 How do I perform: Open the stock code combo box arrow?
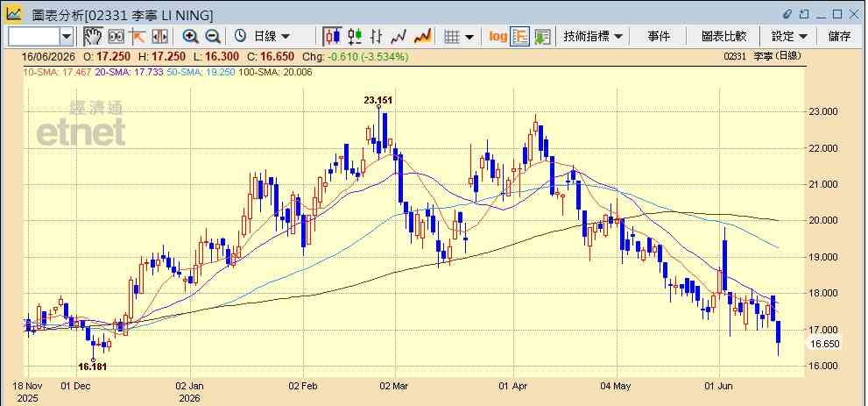pyautogui.click(x=67, y=37)
